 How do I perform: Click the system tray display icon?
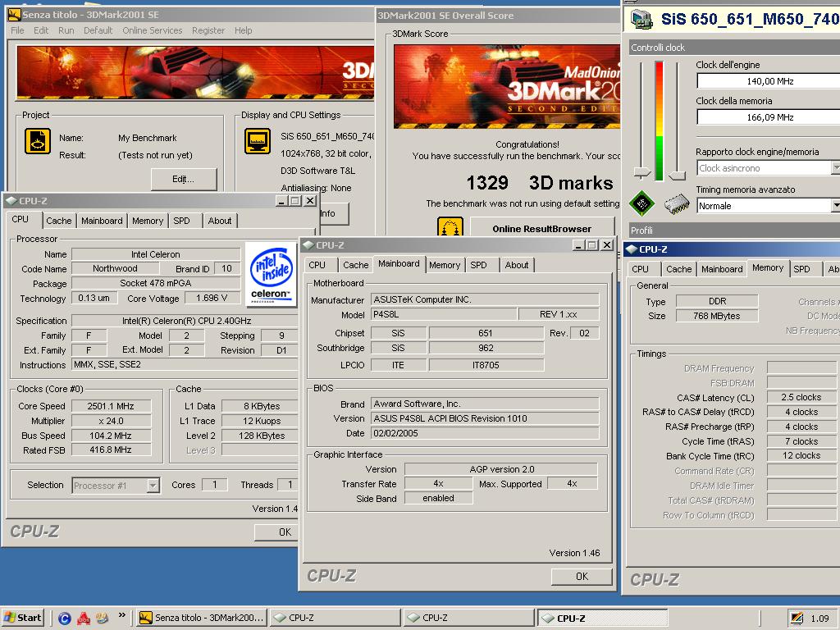tap(797, 619)
